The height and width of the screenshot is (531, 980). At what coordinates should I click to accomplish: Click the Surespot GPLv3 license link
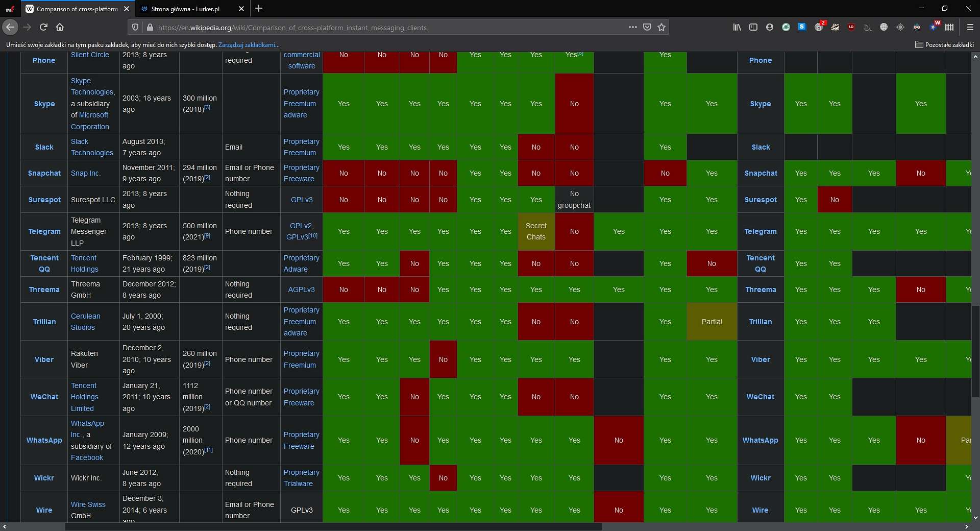click(x=302, y=200)
